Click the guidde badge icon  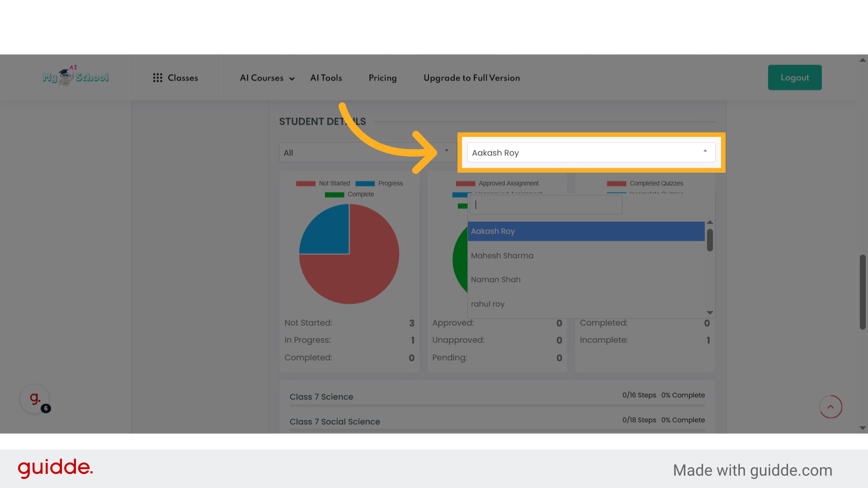click(x=35, y=399)
